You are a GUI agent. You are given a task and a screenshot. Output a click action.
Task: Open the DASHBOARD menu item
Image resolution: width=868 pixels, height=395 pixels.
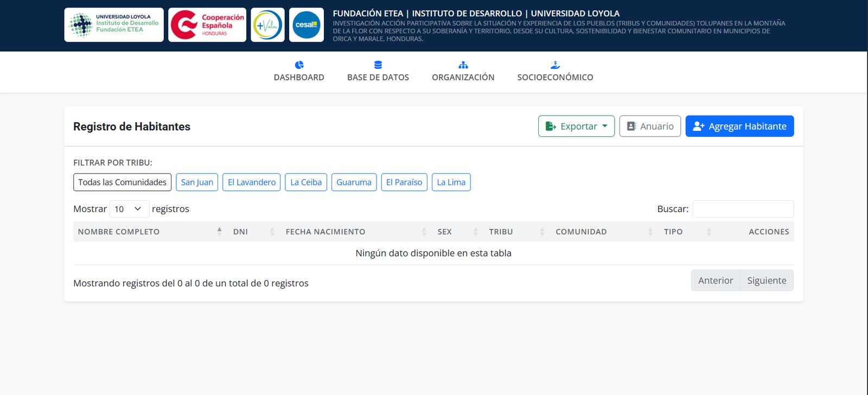click(299, 72)
